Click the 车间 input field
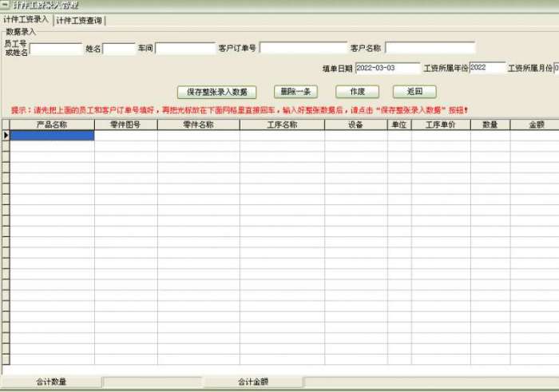559x392 pixels. (185, 49)
